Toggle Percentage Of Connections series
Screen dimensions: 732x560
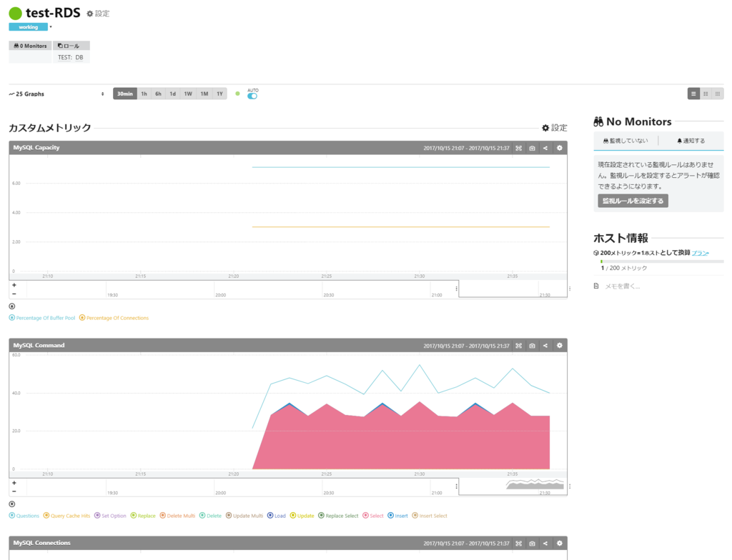pyautogui.click(x=114, y=318)
